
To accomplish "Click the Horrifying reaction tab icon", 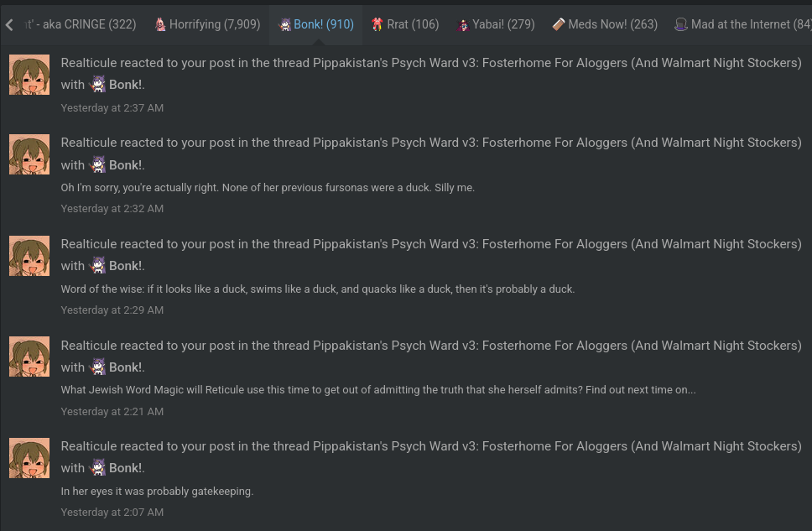I will 160,24.
